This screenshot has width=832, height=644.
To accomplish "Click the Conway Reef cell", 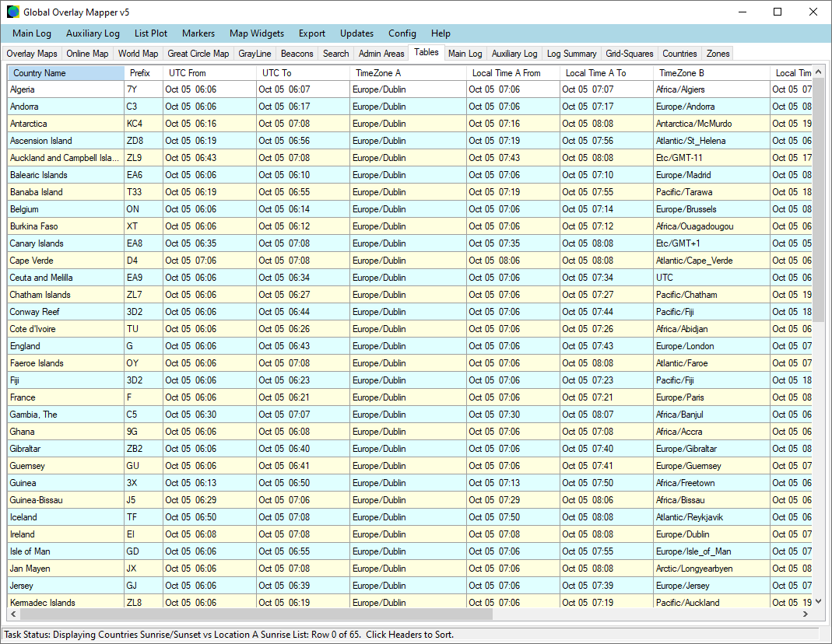I will tap(66, 312).
